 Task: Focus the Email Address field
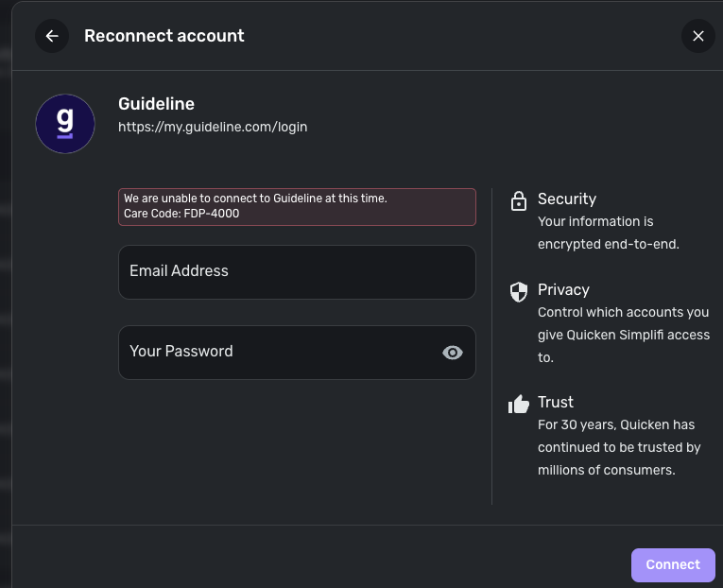[x=296, y=271]
